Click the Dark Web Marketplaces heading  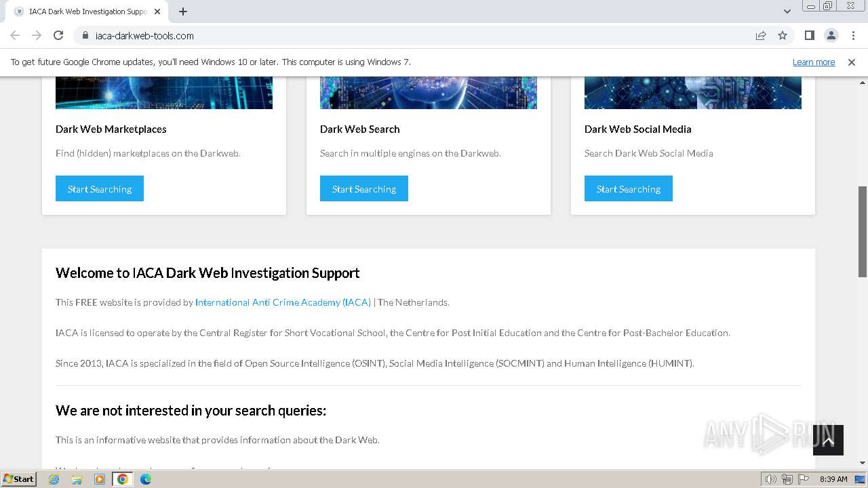click(x=111, y=129)
